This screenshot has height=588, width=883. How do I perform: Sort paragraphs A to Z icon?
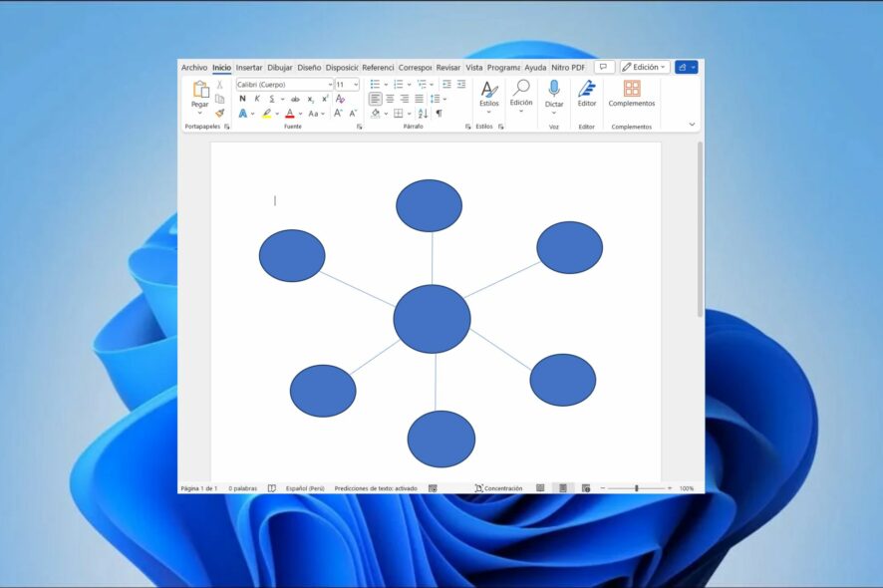pyautogui.click(x=423, y=114)
